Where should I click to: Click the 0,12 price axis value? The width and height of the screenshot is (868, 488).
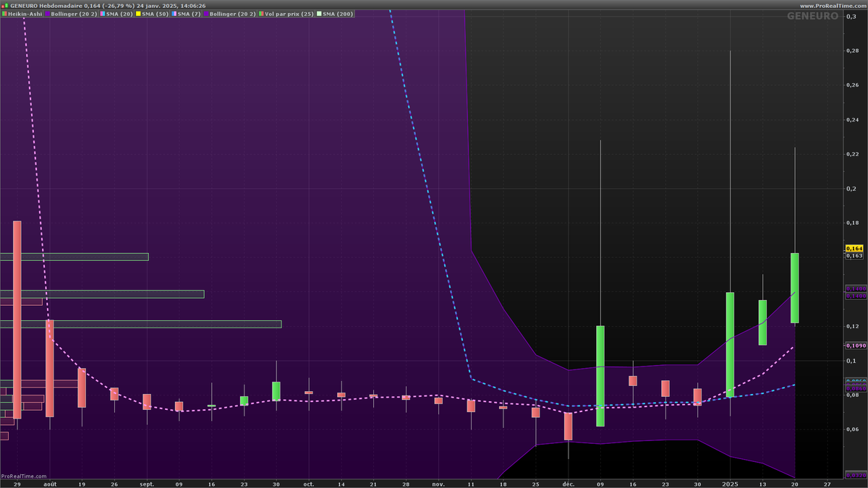tap(852, 326)
